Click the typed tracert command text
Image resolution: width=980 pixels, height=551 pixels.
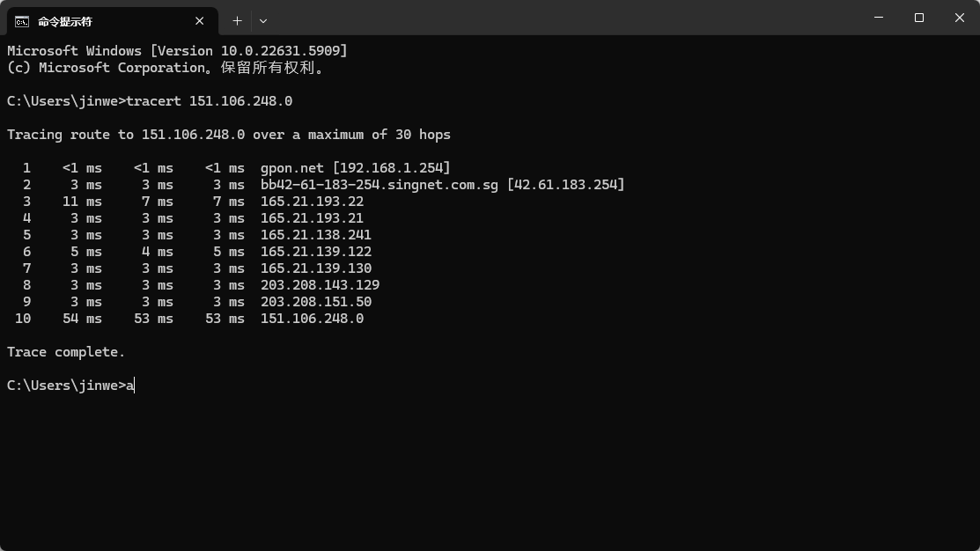(x=209, y=101)
